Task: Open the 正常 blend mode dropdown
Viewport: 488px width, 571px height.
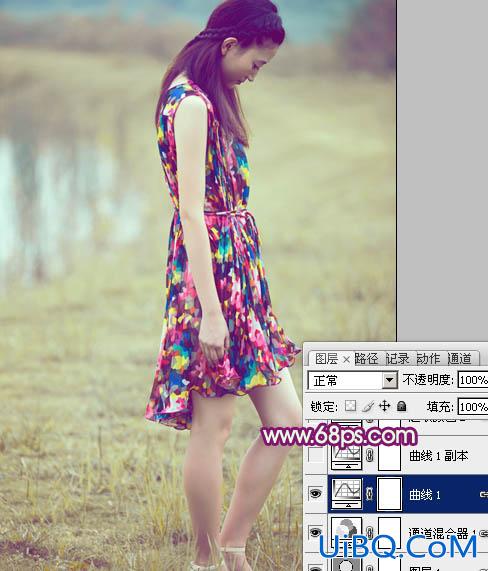Action: [x=353, y=381]
